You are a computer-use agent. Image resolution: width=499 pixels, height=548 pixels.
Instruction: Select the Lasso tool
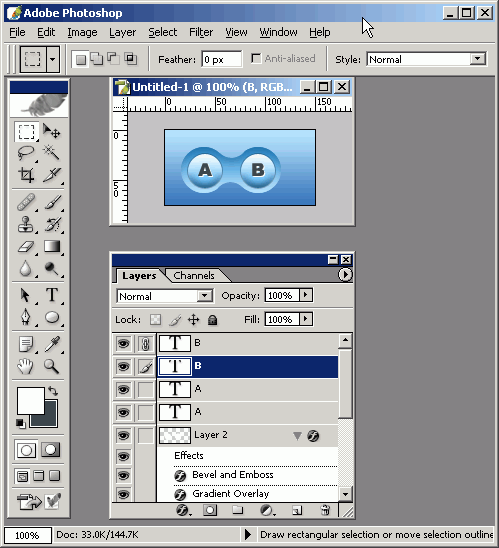(26, 153)
